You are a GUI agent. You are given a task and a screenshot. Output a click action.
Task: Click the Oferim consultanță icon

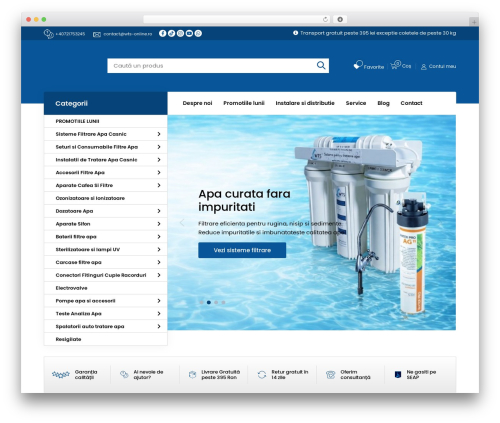coord(330,375)
